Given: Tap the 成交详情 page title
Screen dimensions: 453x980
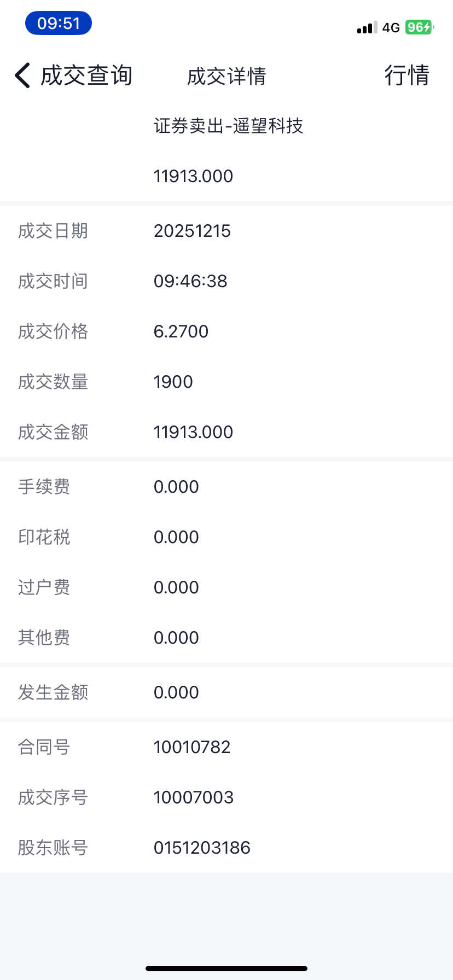Looking at the screenshot, I should pos(226,77).
